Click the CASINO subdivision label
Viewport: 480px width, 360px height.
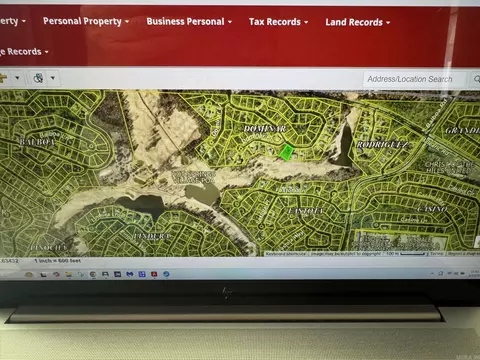click(x=432, y=209)
